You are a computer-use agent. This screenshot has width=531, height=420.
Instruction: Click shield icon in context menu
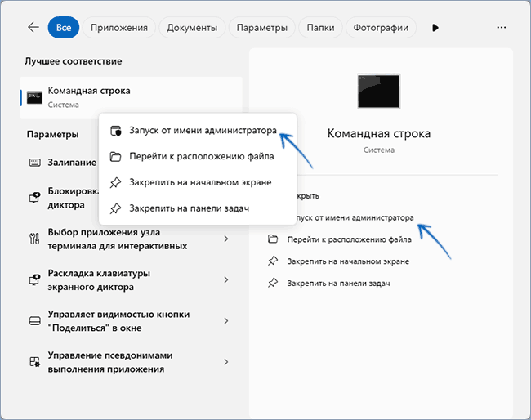point(116,131)
